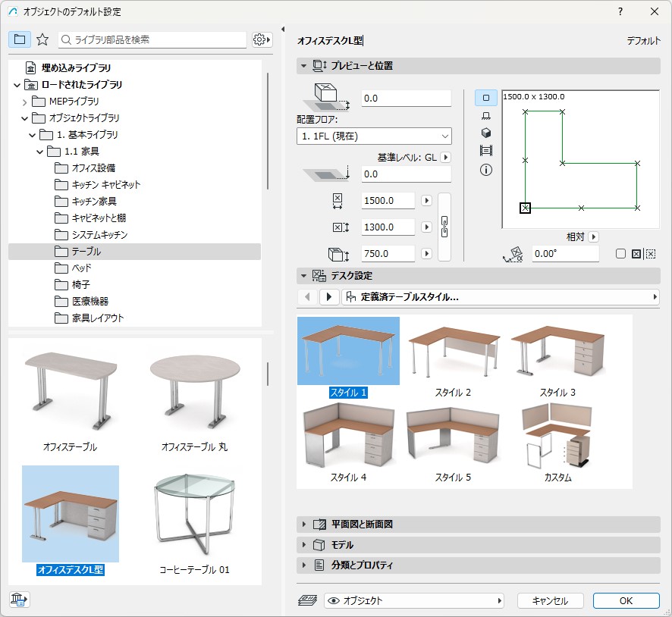Screen dimensions: 672x617
Task: Select the 2D plan preview icon
Action: [486, 98]
